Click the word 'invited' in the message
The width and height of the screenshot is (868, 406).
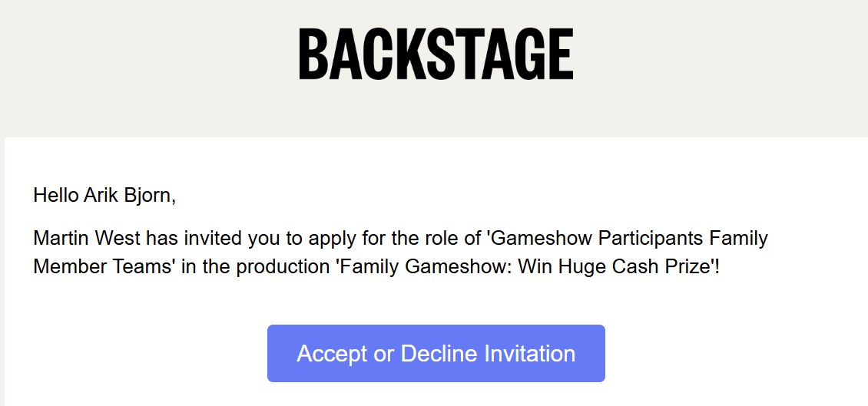coord(213,239)
